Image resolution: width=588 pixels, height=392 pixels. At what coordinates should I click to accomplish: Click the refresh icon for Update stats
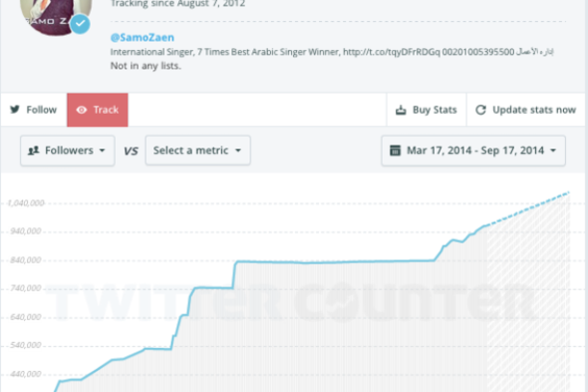pyautogui.click(x=480, y=110)
